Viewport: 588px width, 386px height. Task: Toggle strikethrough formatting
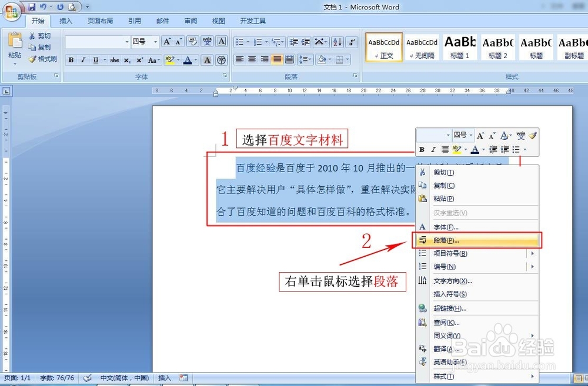[x=115, y=60]
